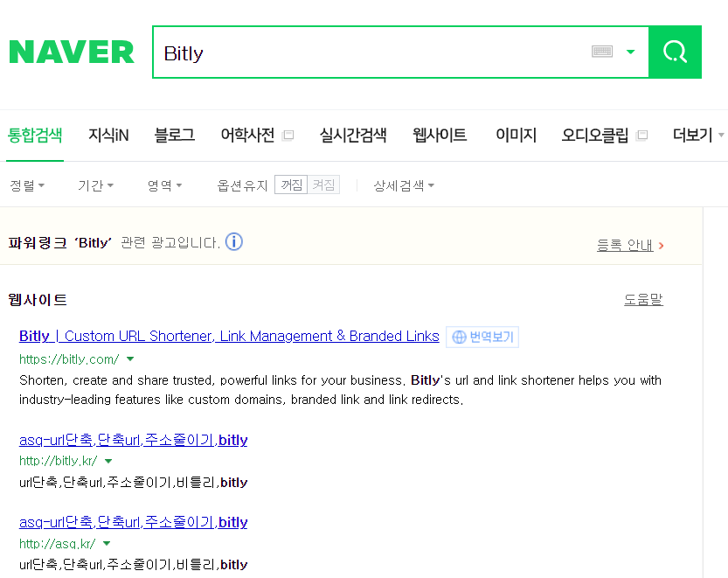The image size is (728, 578).
Task: Set 옵션유지 to 꺼짐
Action: [291, 185]
